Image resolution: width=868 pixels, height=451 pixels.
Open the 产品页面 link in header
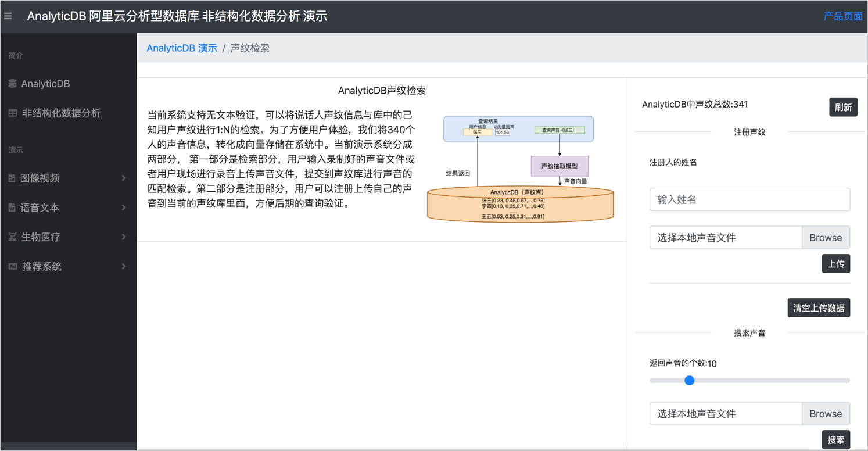coord(843,16)
